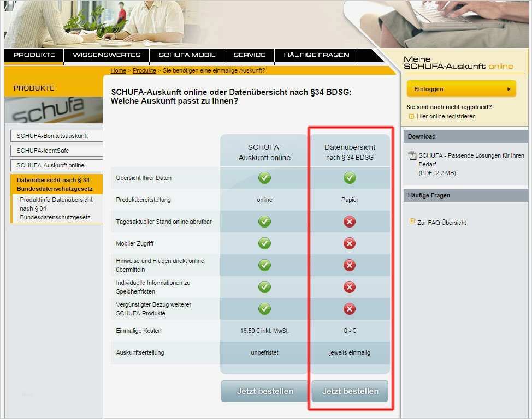This screenshot has height=419, width=532.
Task: Click the 'Download' section header
Action: coord(465,136)
